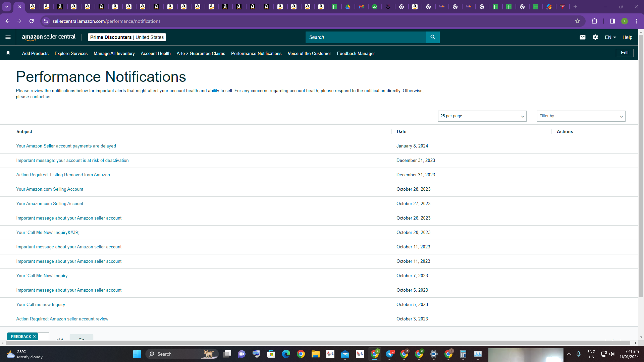Open the Chrome side panel
This screenshot has height=362, width=644.
click(612, 21)
